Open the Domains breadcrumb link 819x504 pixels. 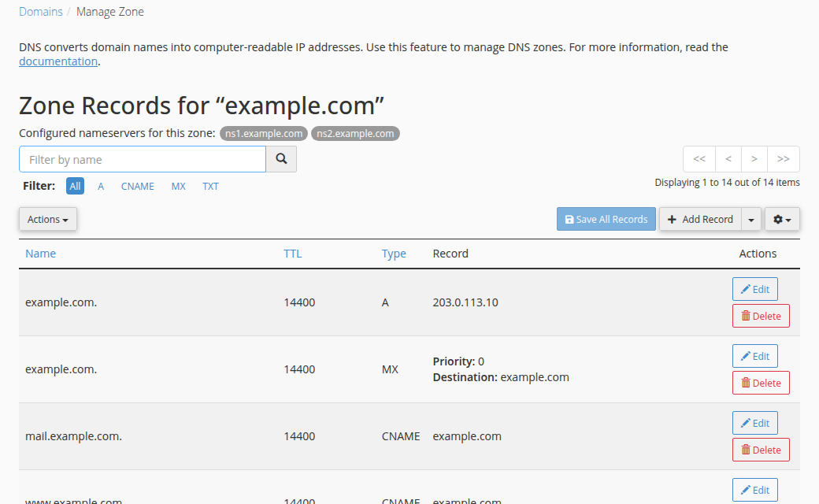click(41, 12)
